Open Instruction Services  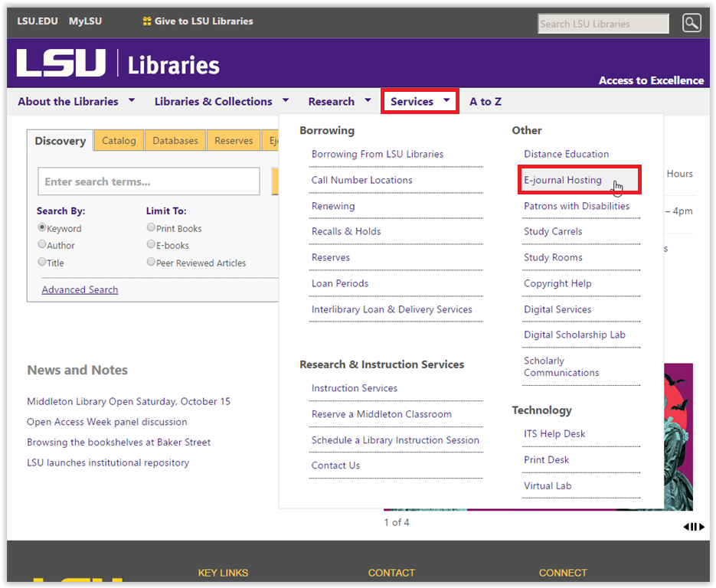pyautogui.click(x=355, y=388)
